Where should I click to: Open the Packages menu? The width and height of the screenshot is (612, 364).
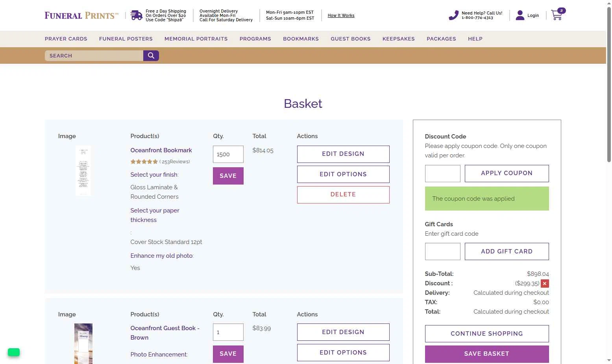pos(441,39)
